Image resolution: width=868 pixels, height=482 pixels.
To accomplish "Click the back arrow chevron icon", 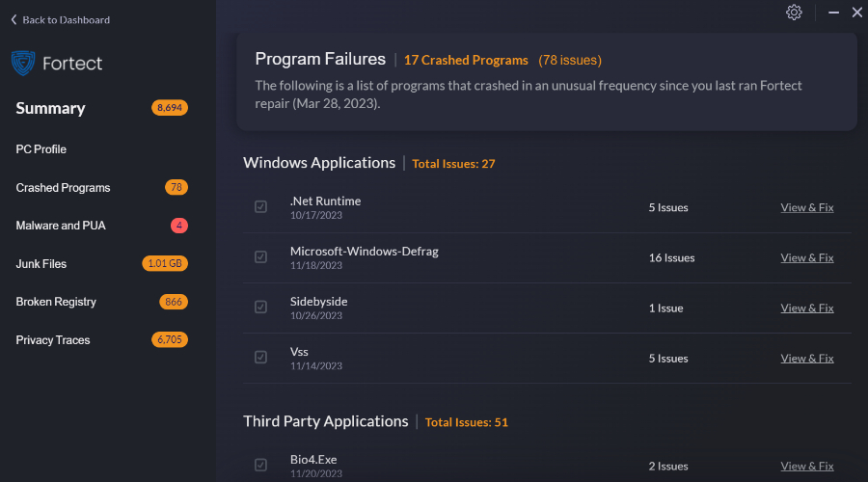I will (x=14, y=20).
